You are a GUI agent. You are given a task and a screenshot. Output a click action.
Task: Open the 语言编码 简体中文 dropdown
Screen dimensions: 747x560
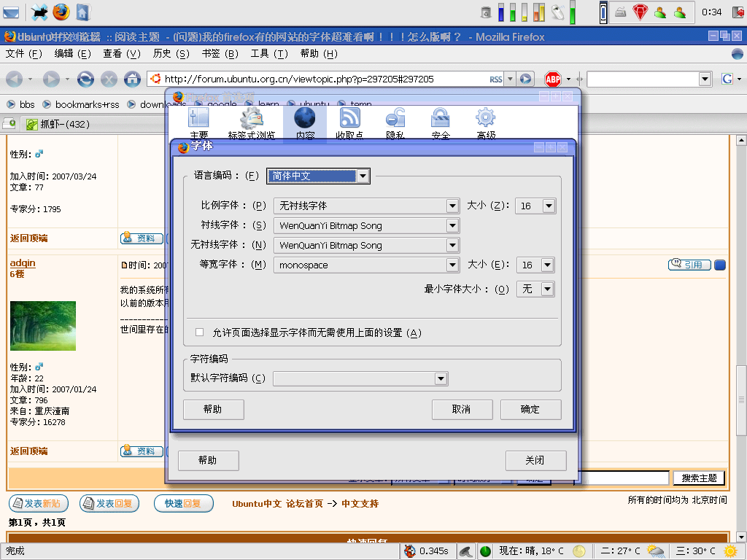click(x=318, y=176)
